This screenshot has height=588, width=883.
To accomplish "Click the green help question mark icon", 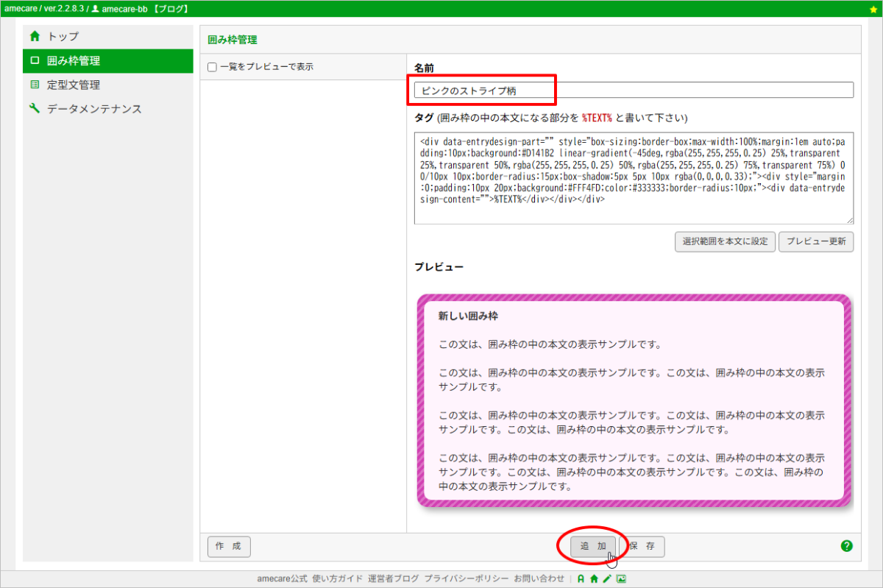I will point(846,546).
